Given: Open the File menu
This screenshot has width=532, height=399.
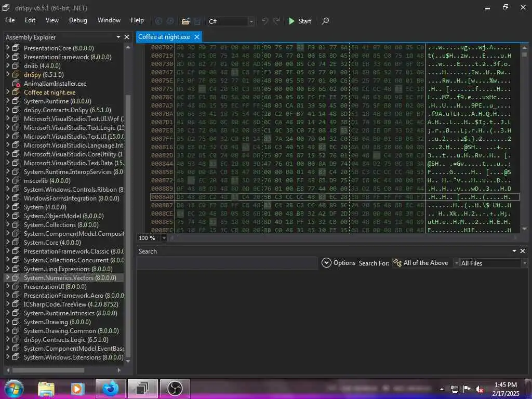Looking at the screenshot, I should click(10, 20).
